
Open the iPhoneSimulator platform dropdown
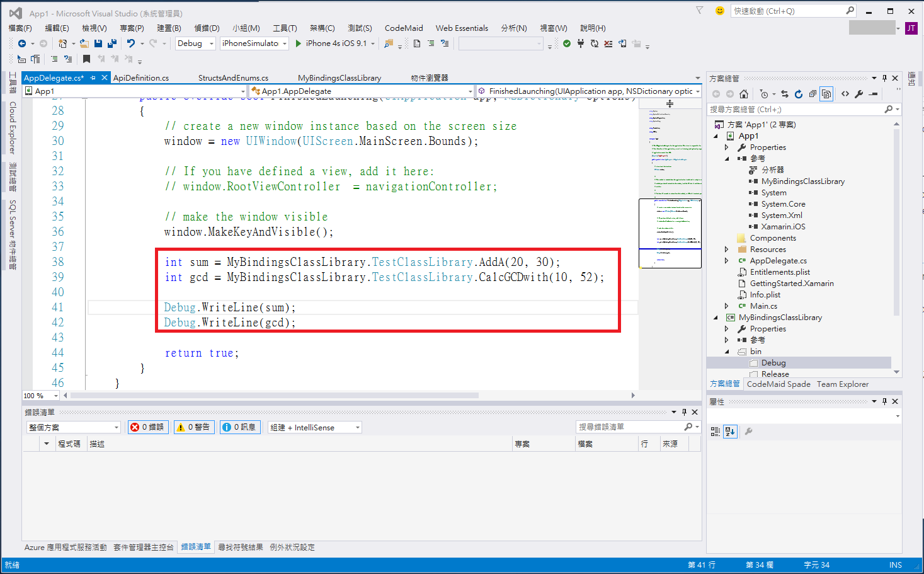[254, 43]
